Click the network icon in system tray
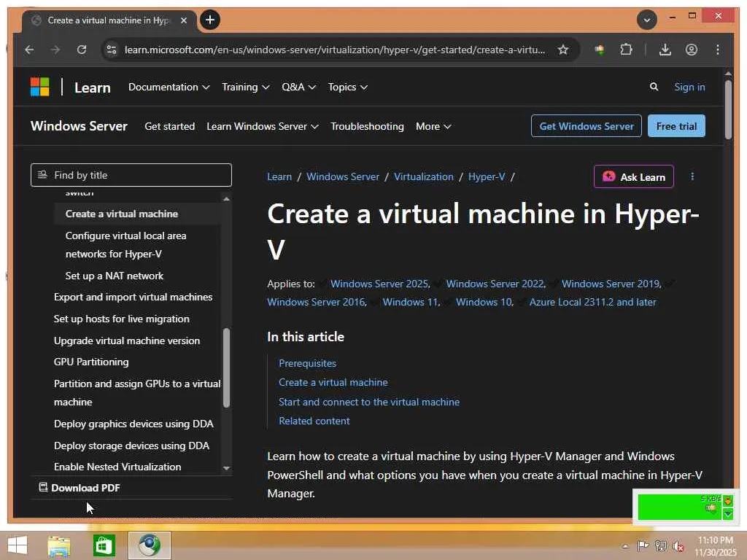Viewport: 747px width, 560px height. 661,545
